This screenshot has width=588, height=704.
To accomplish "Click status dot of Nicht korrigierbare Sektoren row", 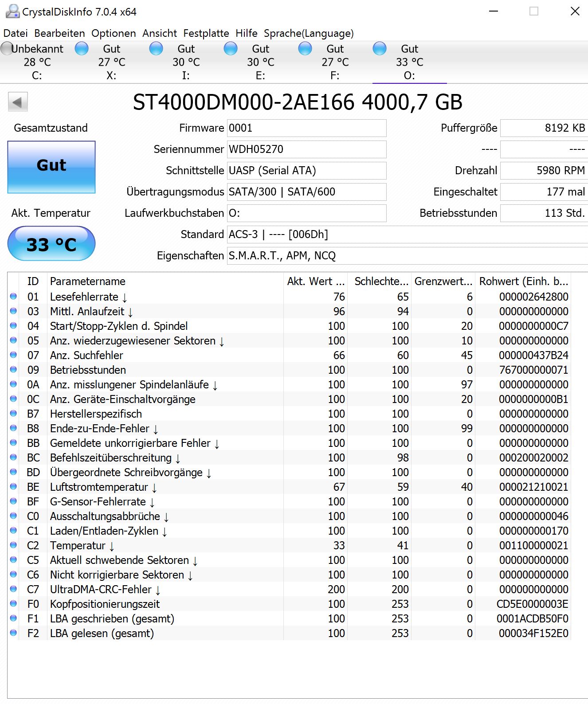I will point(13,574).
